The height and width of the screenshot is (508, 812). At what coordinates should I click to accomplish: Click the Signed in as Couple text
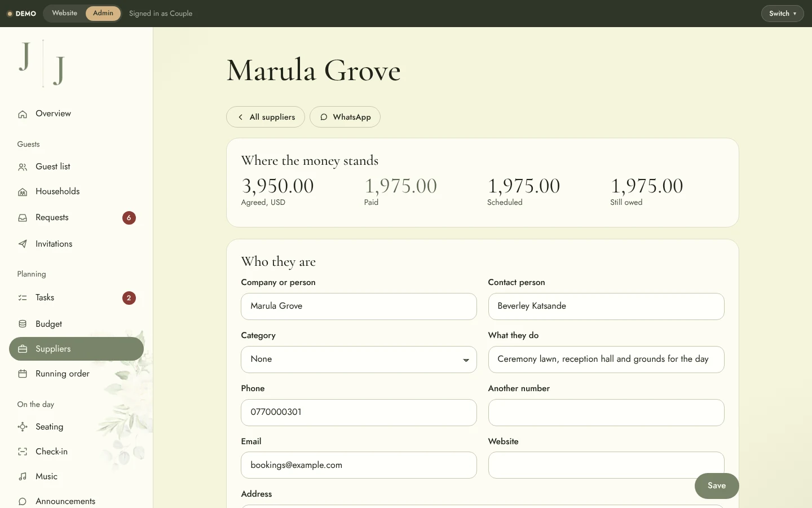pyautogui.click(x=161, y=14)
